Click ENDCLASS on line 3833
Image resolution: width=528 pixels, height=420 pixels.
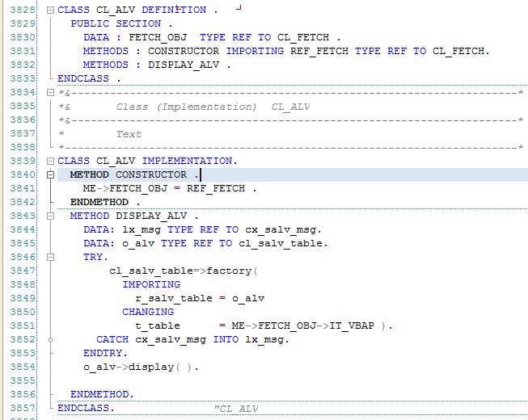83,78
